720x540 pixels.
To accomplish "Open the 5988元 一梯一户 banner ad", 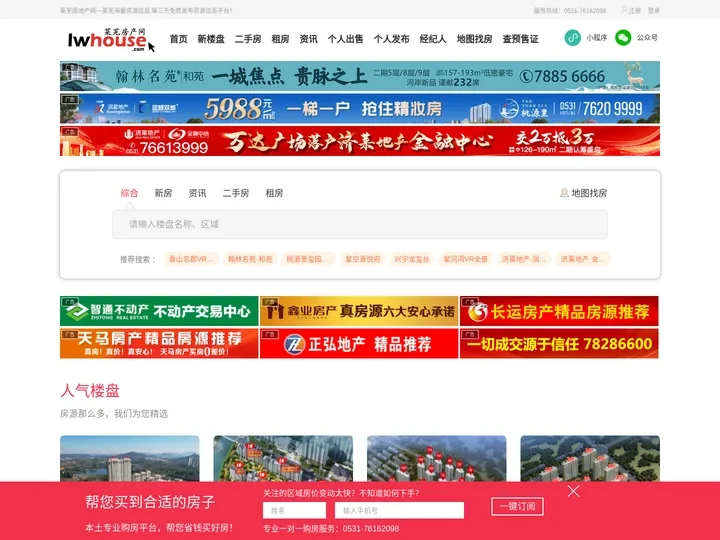I will pos(360,109).
